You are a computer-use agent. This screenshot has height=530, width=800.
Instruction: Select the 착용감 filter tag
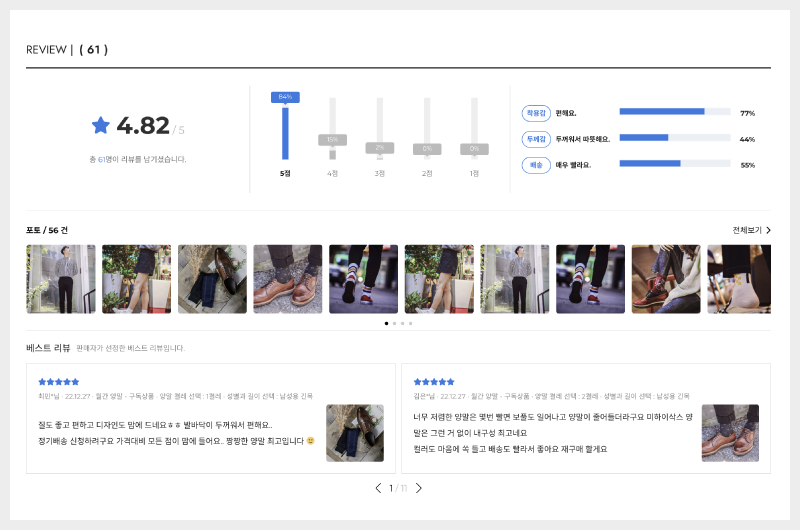tap(536, 113)
